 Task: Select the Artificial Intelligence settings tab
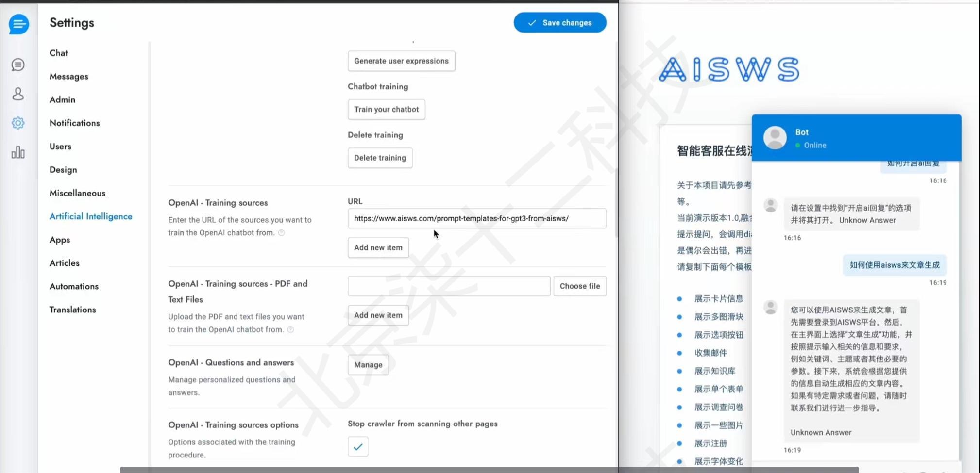91,216
